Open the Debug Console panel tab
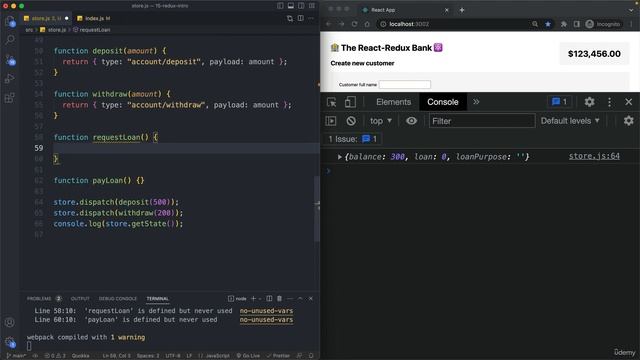This screenshot has height=360, width=640. click(x=118, y=299)
